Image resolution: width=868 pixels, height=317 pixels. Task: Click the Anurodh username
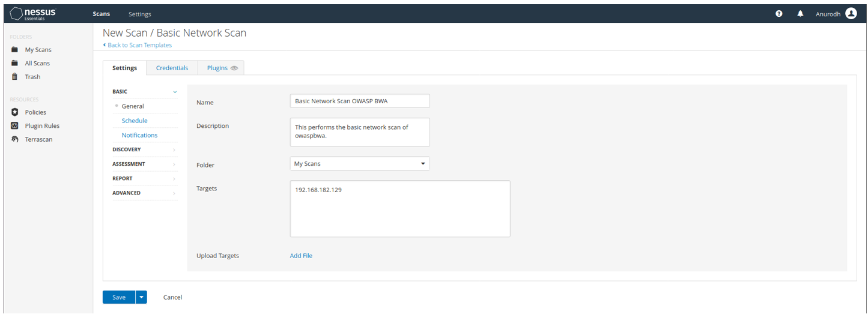[x=828, y=14]
